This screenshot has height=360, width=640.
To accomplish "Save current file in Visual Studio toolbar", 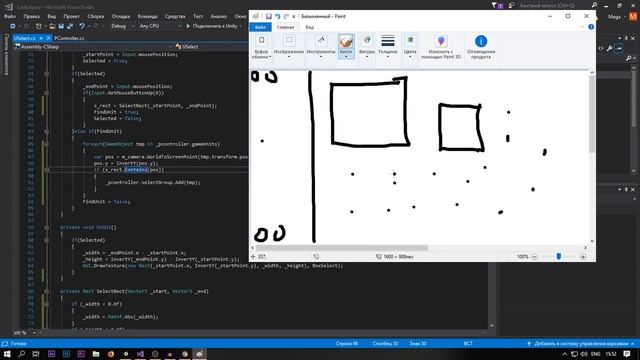I will 61,26.
